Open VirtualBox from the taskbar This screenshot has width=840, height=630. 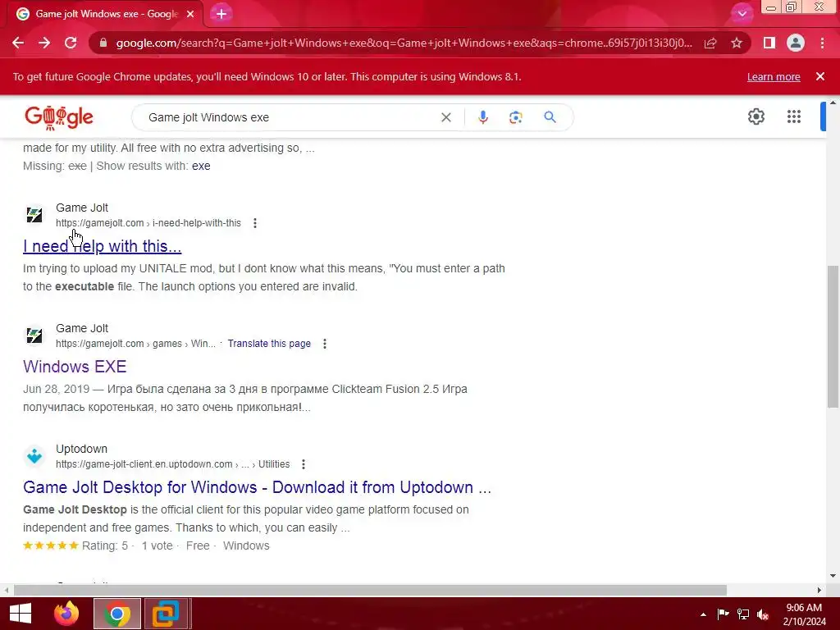point(166,614)
